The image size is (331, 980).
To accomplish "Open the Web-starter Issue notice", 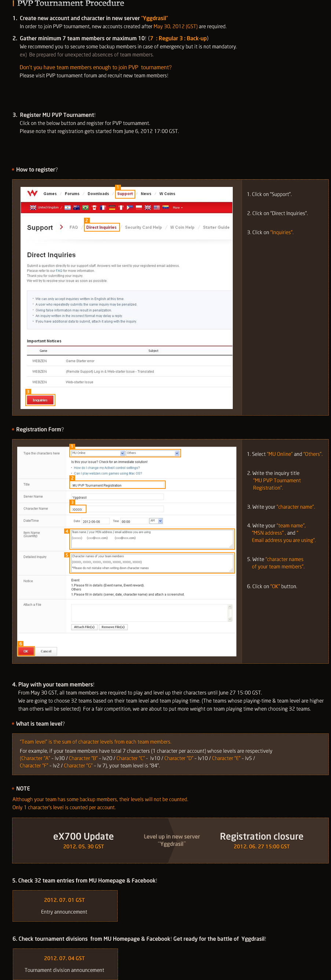I will point(79,382).
